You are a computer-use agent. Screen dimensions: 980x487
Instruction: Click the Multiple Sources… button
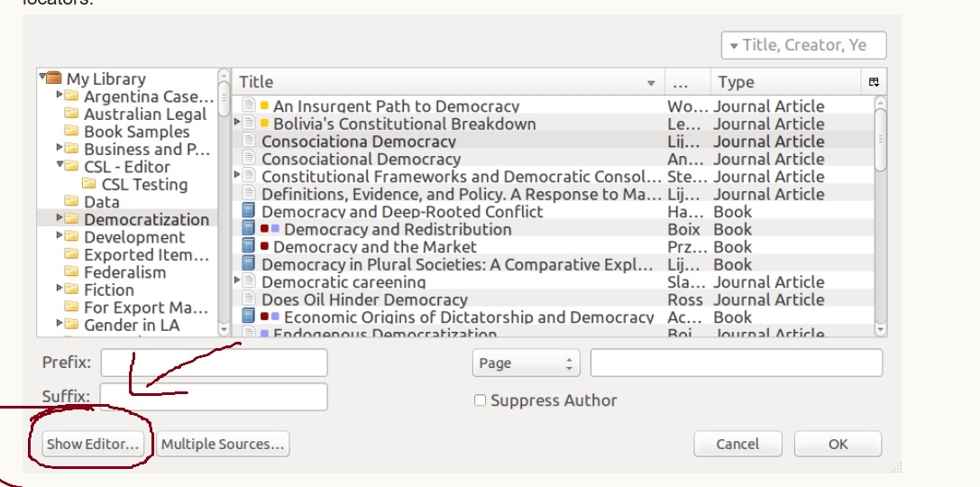[223, 444]
